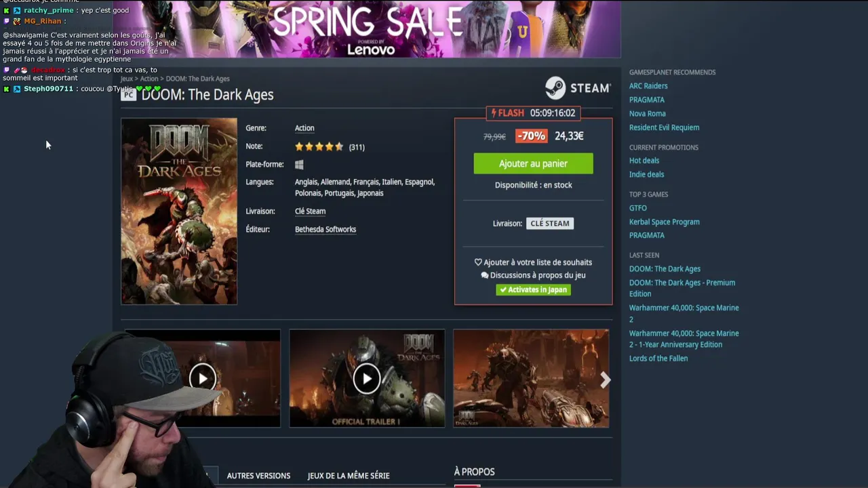Click the CLÉ STEAM delivery button
Screen dimensions: 868x488
pos(550,223)
